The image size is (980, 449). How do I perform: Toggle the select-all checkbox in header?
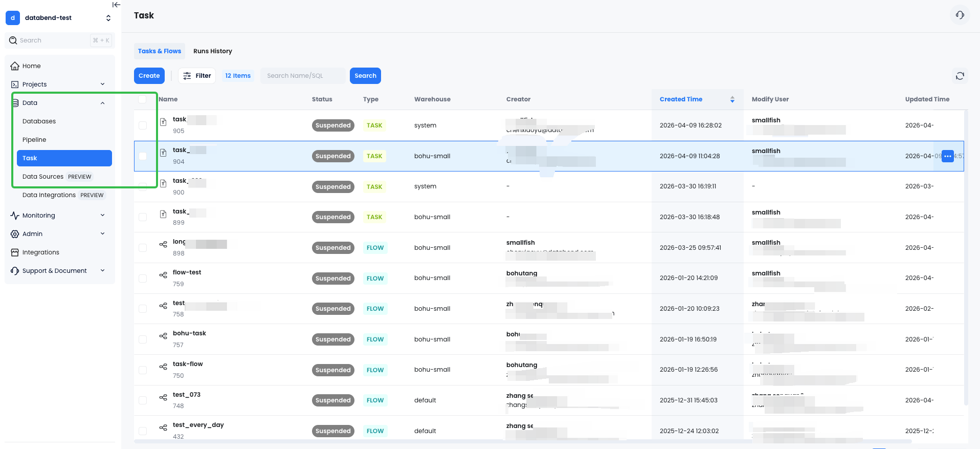[x=143, y=99]
